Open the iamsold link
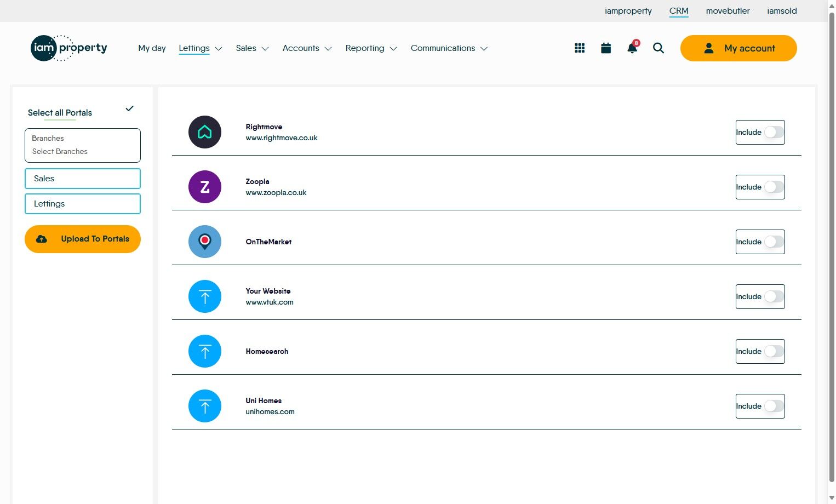The width and height of the screenshot is (836, 504). click(x=782, y=11)
